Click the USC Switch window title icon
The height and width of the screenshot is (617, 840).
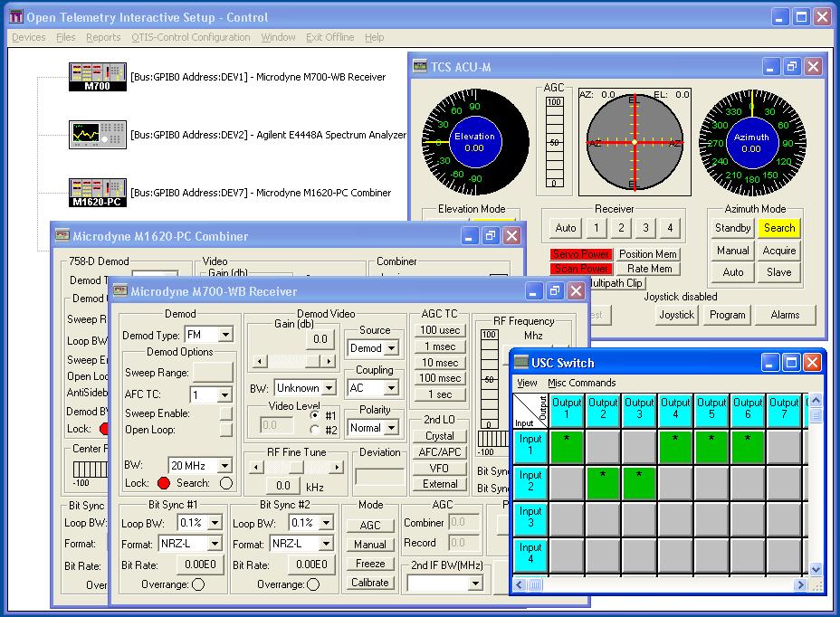click(x=520, y=363)
